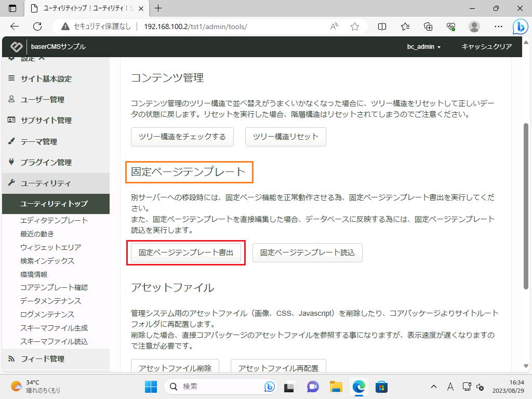Click the baserCMS logo icon
Screen dimensions: 532x399
17,47
